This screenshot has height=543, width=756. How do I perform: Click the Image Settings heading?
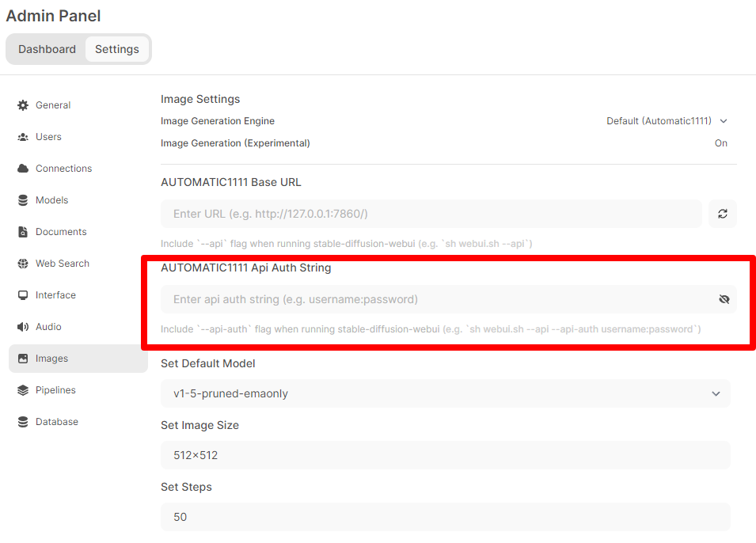click(x=200, y=99)
